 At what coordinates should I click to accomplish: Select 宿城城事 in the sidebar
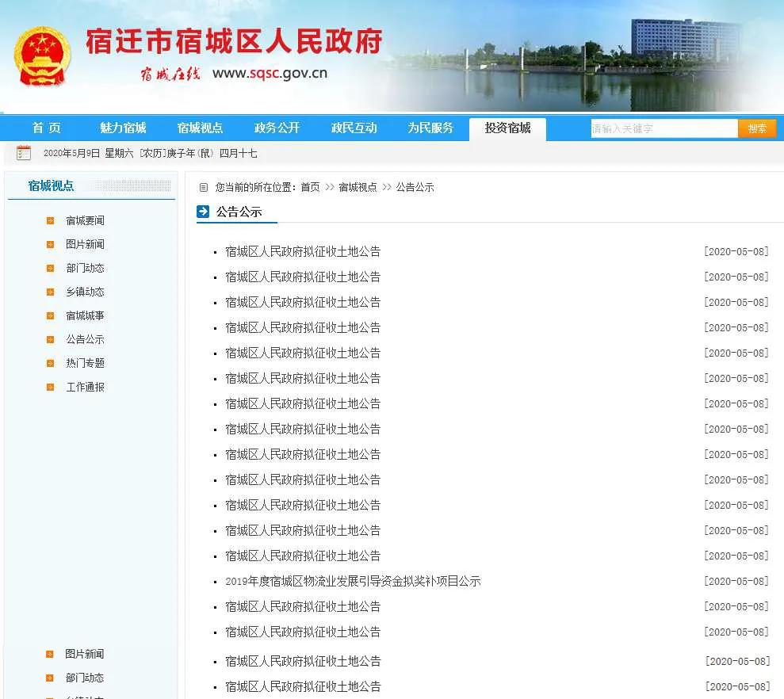click(85, 316)
